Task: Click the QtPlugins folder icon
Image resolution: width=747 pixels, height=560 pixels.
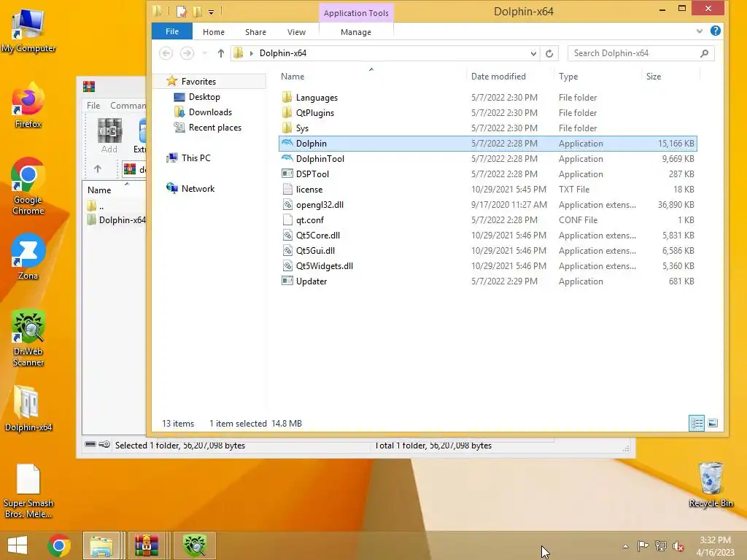Action: [x=287, y=113]
